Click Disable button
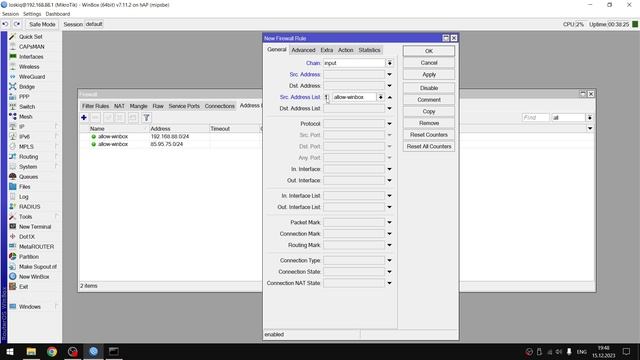The width and height of the screenshot is (640, 360). [429, 88]
